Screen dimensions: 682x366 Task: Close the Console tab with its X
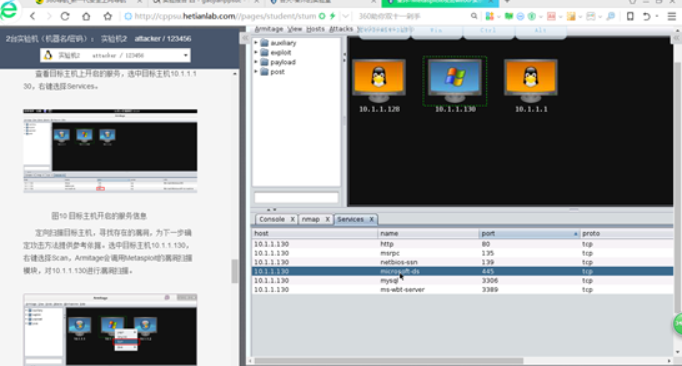[293, 219]
